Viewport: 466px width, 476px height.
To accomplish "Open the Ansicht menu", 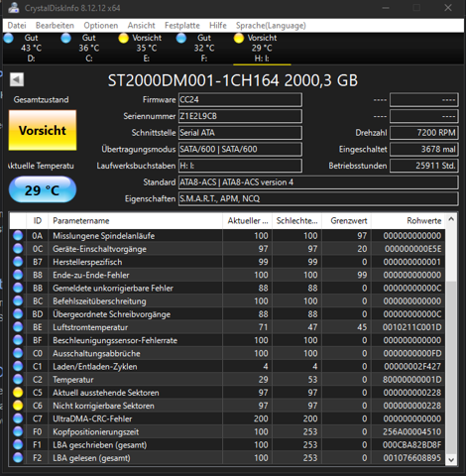I will coord(142,26).
